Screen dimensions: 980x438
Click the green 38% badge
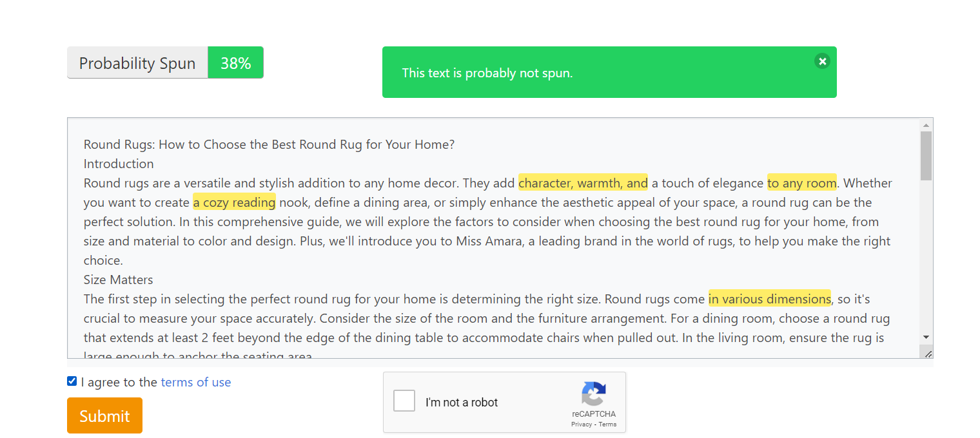click(x=235, y=63)
